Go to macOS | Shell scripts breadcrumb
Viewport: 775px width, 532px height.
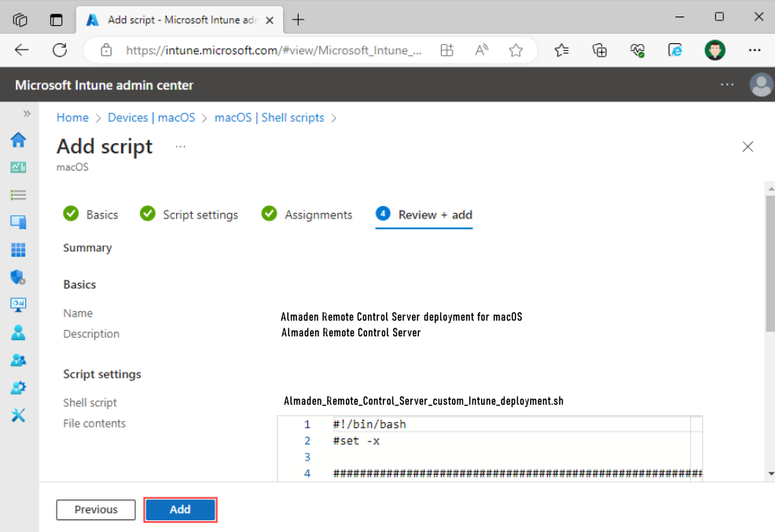[270, 118]
